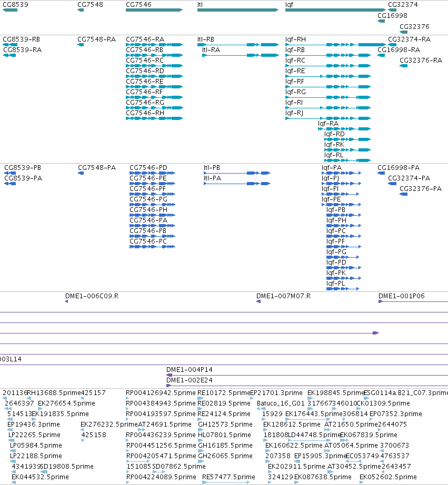Select transcript CG8539-RA label

click(22, 50)
